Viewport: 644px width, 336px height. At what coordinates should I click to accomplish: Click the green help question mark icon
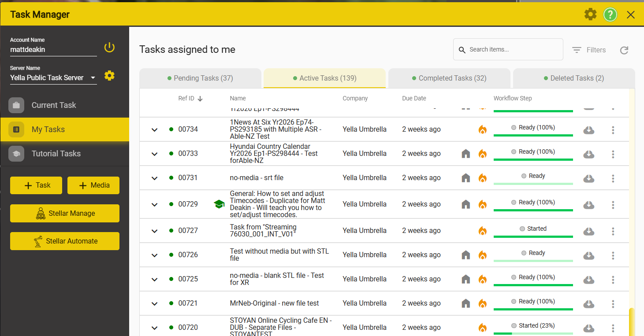point(610,15)
